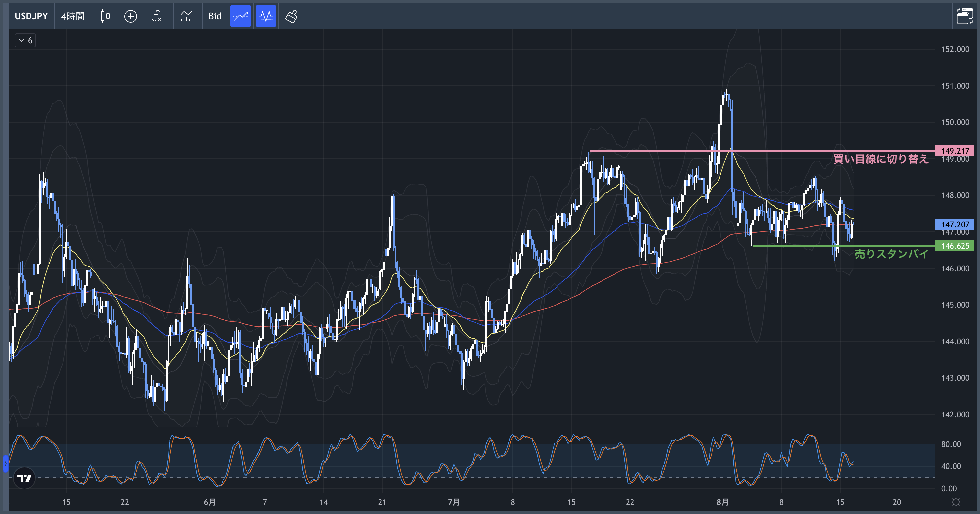Add a comparison symbol with plus icon
This screenshot has height=514, width=980.
[x=130, y=16]
